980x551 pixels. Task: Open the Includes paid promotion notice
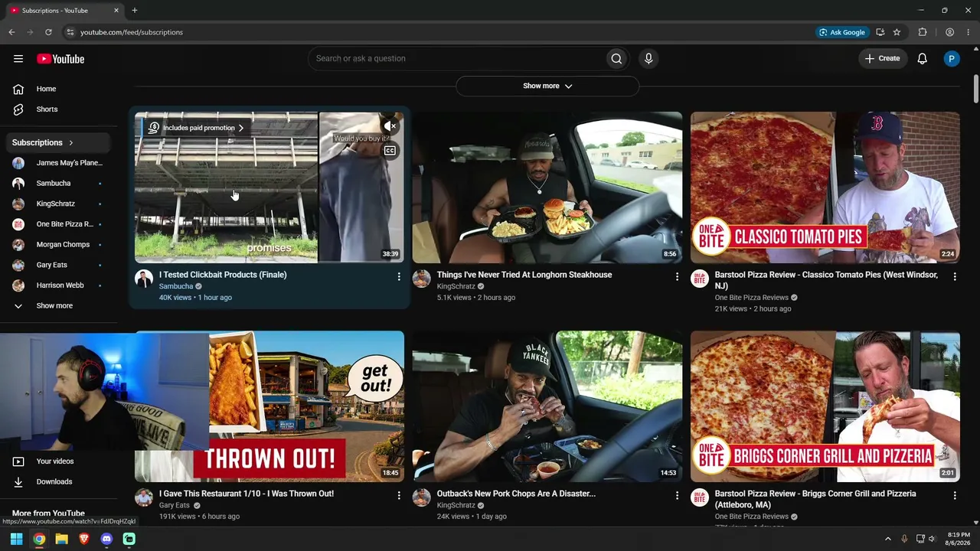tap(196, 128)
